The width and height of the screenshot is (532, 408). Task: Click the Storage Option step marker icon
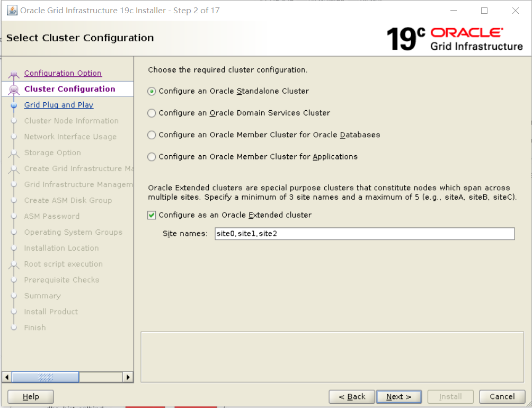[14, 153]
